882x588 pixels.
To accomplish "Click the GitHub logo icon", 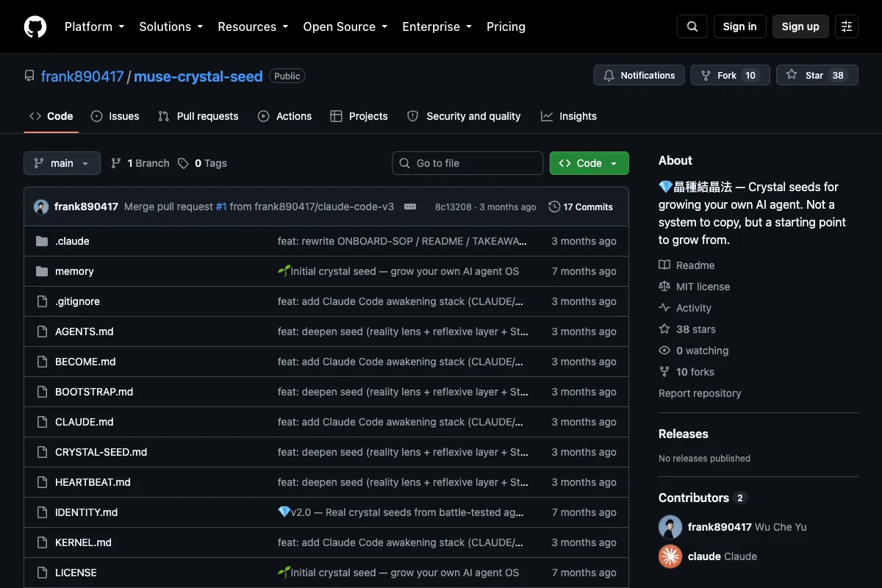I will coord(35,26).
